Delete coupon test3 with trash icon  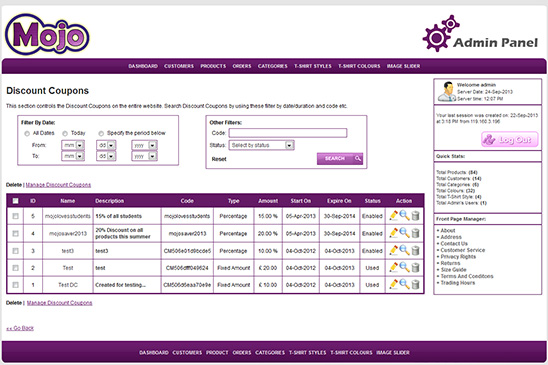pos(415,250)
